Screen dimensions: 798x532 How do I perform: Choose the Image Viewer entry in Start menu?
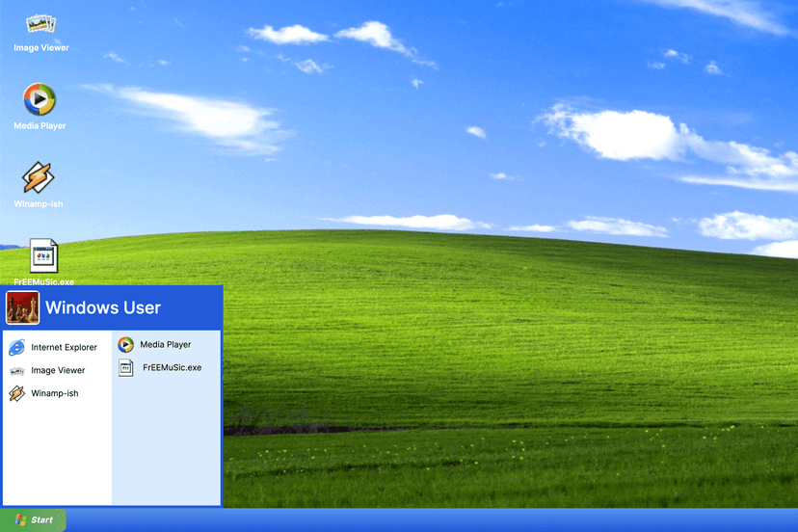click(x=58, y=371)
